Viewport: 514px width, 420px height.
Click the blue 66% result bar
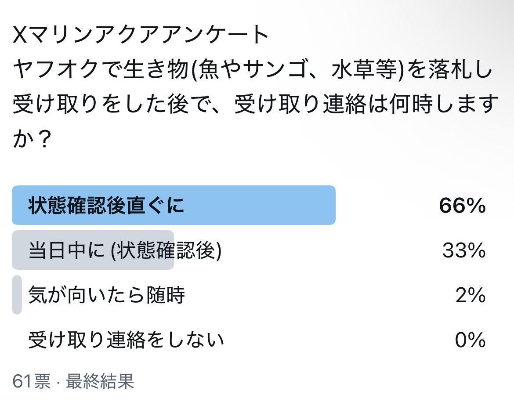(x=174, y=205)
